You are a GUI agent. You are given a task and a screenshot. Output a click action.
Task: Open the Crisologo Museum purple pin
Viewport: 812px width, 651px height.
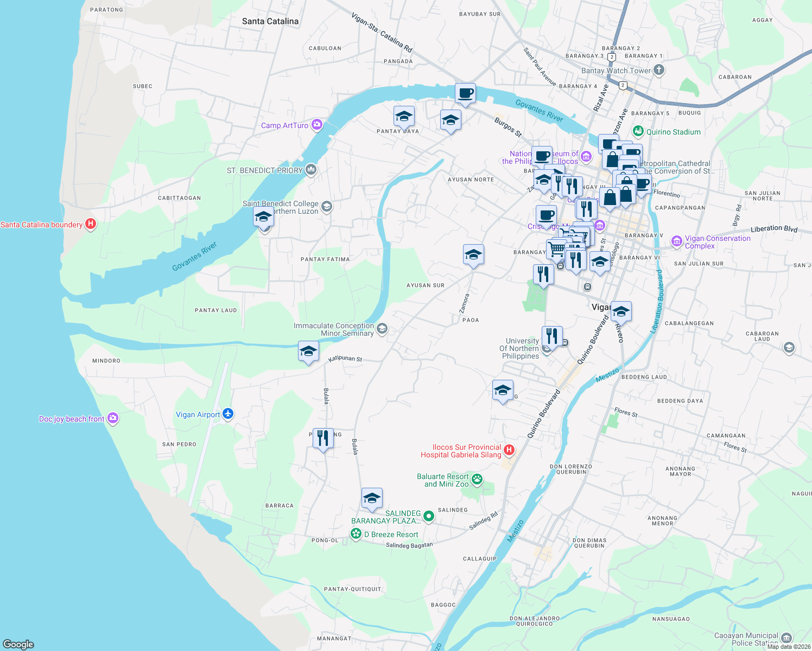(x=599, y=225)
